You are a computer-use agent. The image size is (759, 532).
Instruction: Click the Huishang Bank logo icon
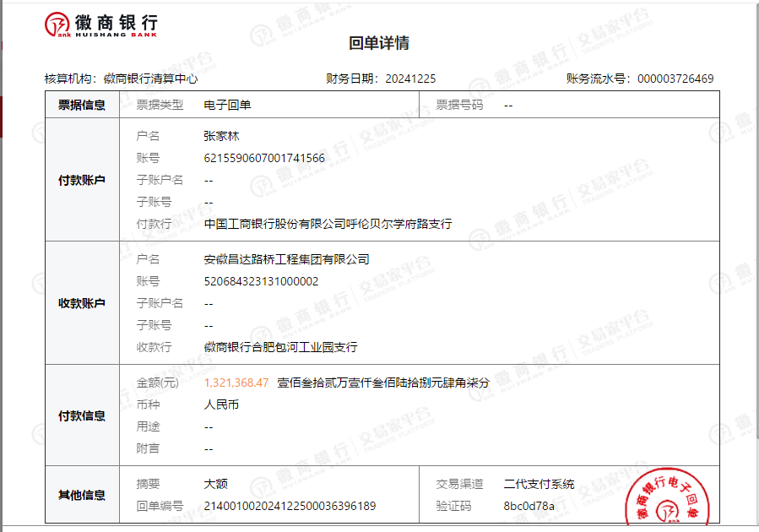pyautogui.click(x=57, y=25)
